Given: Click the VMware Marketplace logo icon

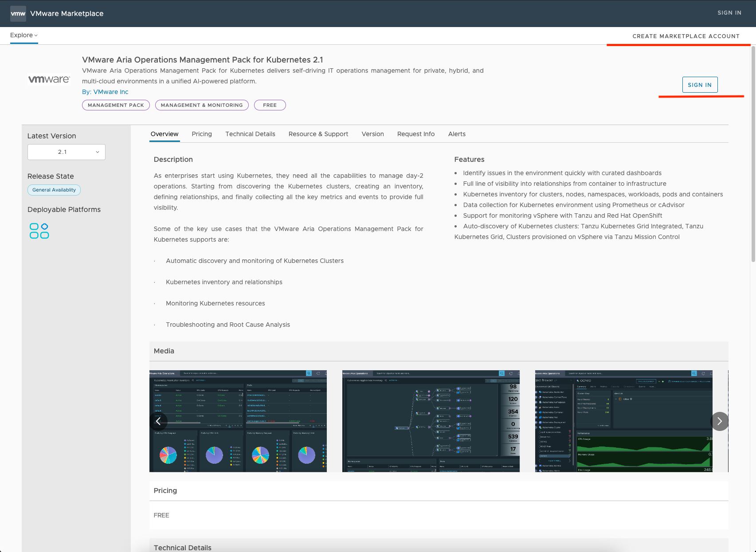Looking at the screenshot, I should [x=18, y=13].
